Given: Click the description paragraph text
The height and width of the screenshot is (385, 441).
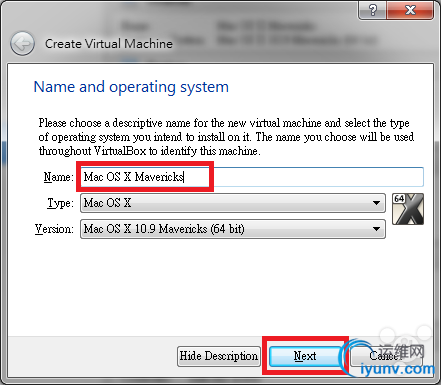Looking at the screenshot, I should (226, 137).
